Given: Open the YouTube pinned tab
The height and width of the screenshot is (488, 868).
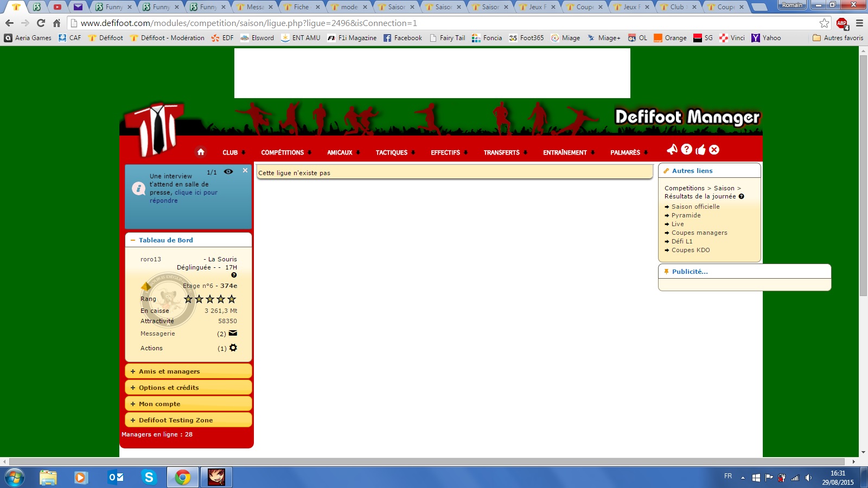Looking at the screenshot, I should coord(58,7).
